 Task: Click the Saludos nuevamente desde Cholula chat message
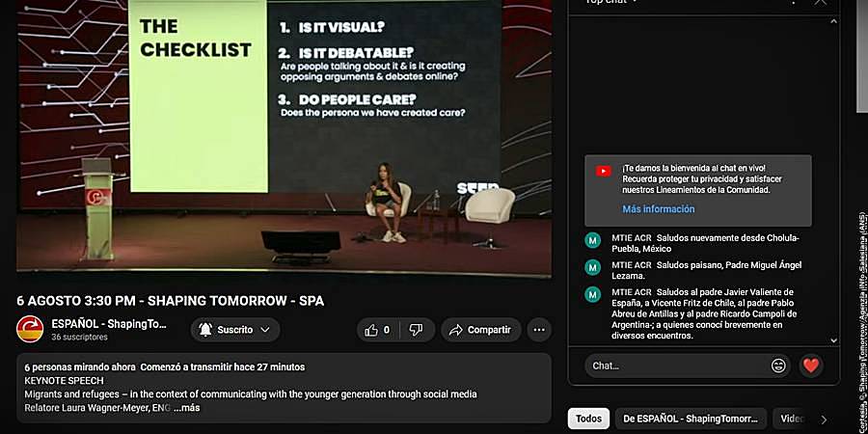point(705,243)
